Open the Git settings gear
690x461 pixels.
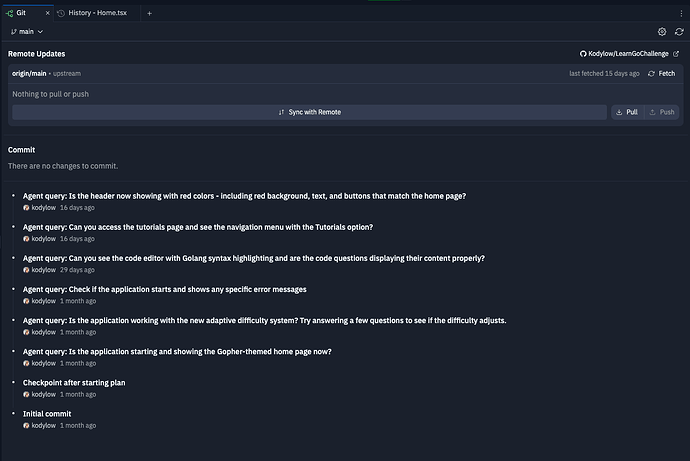tap(662, 32)
